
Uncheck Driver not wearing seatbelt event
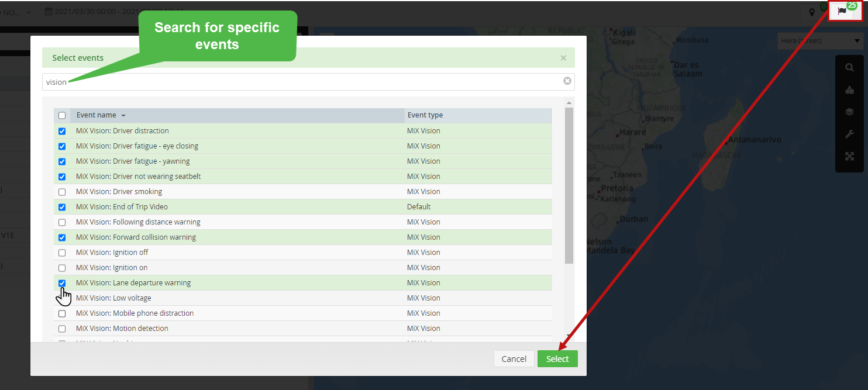coord(62,177)
